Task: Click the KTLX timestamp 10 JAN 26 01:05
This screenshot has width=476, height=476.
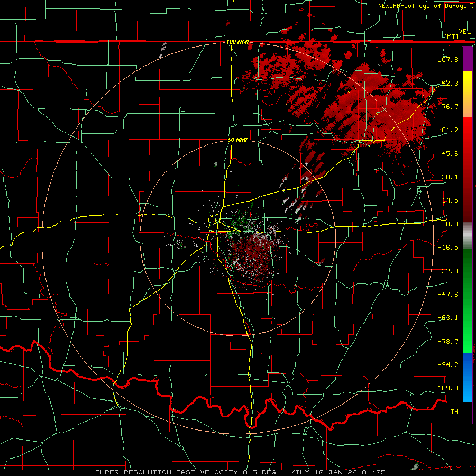Action: coord(338,472)
